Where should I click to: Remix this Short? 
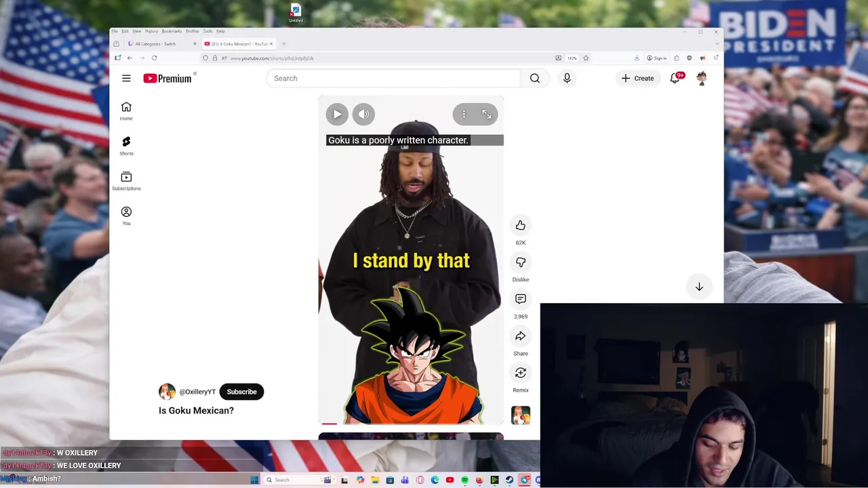tap(521, 373)
